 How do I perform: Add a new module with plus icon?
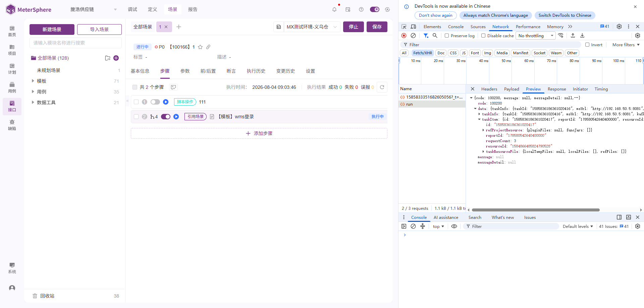(x=116, y=58)
